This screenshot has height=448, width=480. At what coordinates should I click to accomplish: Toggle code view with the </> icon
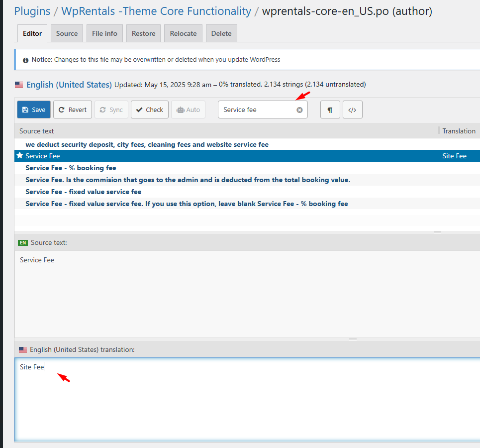point(352,110)
